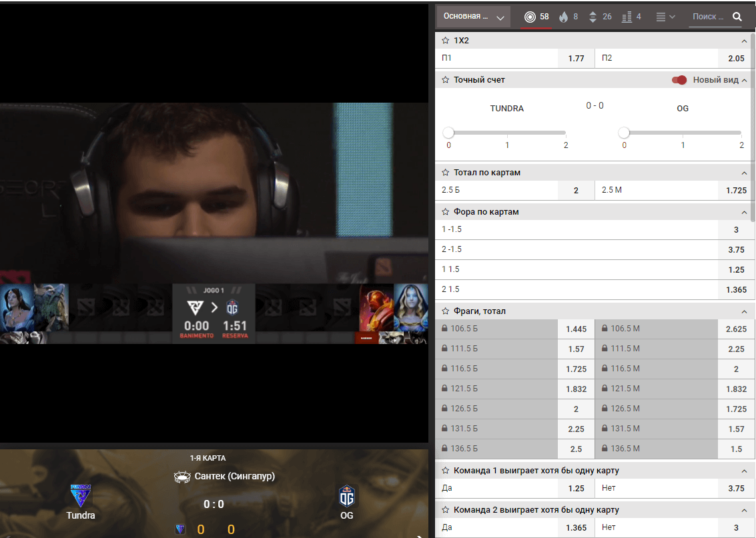Favorite the 1X2 market star
756x538 pixels.
coord(446,41)
